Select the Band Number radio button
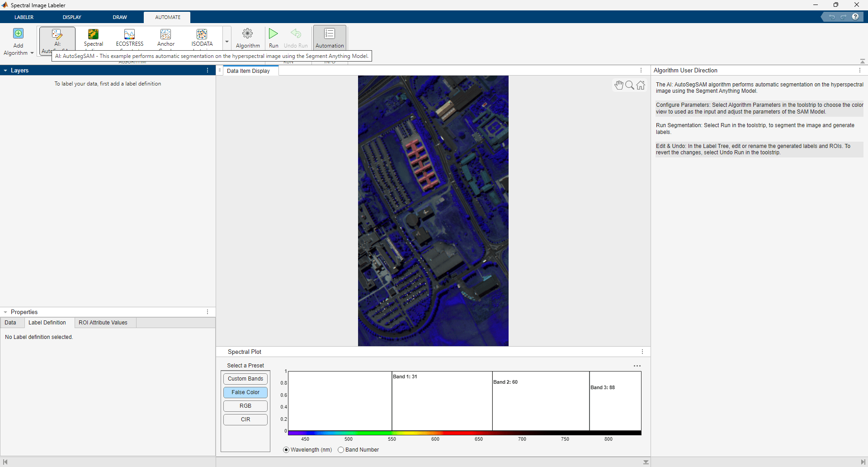Screen dimensions: 868x467 click(x=341, y=450)
